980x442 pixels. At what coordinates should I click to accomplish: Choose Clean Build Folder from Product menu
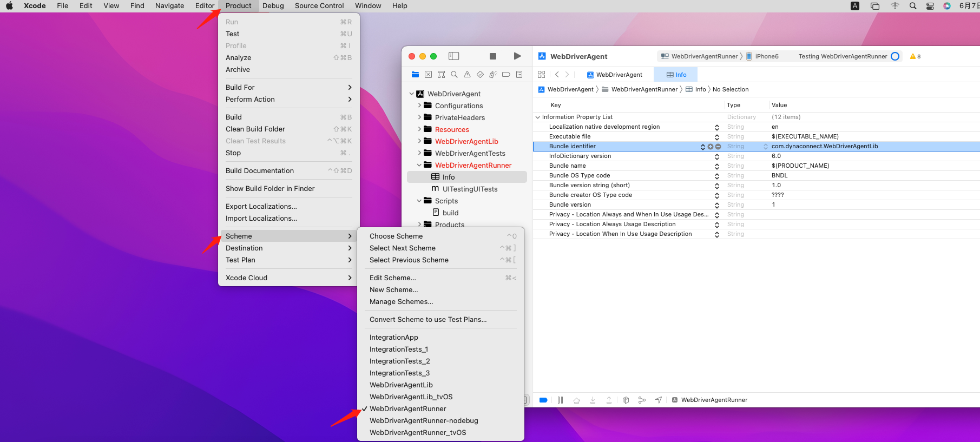click(x=288, y=129)
